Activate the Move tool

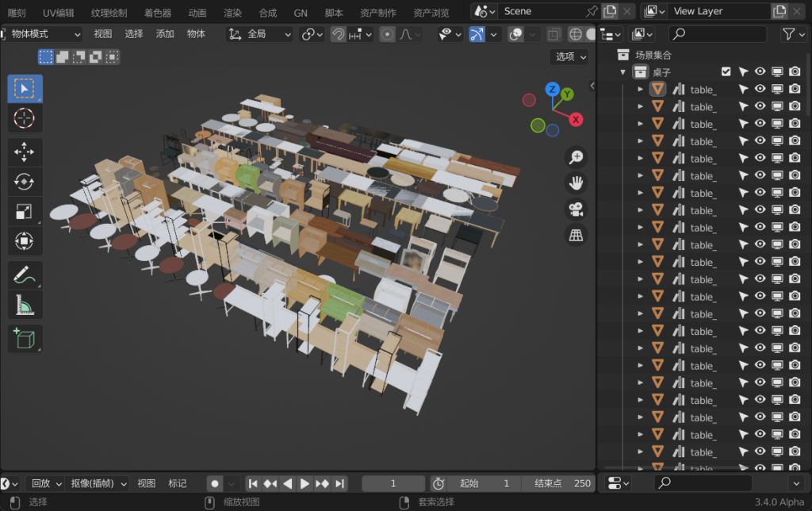(25, 152)
